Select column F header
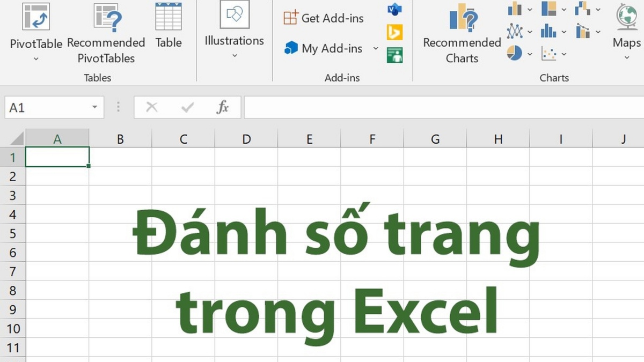The image size is (644, 362). tap(372, 139)
